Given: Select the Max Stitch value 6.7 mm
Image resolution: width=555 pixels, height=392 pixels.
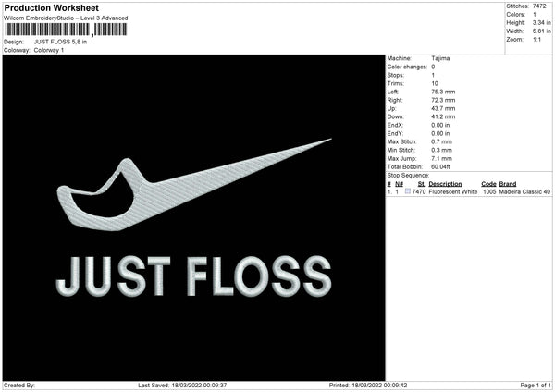Looking at the screenshot, I should [441, 141].
